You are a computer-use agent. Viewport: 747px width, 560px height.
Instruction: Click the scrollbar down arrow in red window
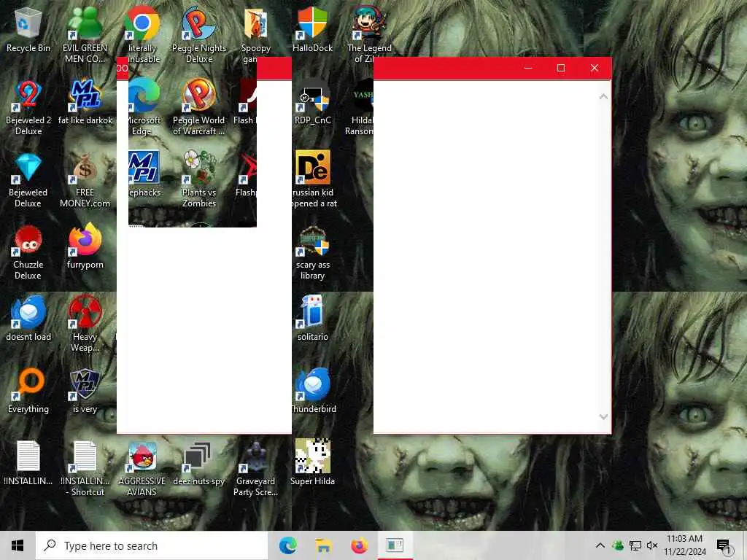(x=603, y=417)
